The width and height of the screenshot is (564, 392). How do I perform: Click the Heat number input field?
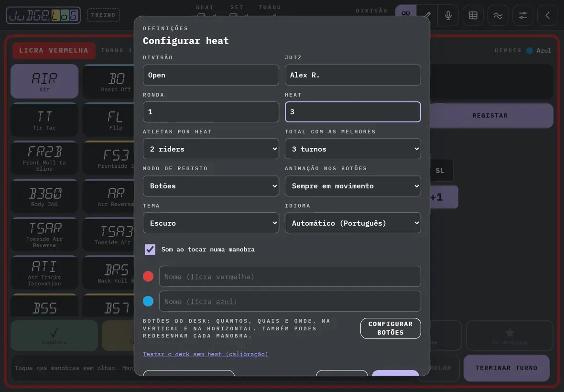coord(353,112)
